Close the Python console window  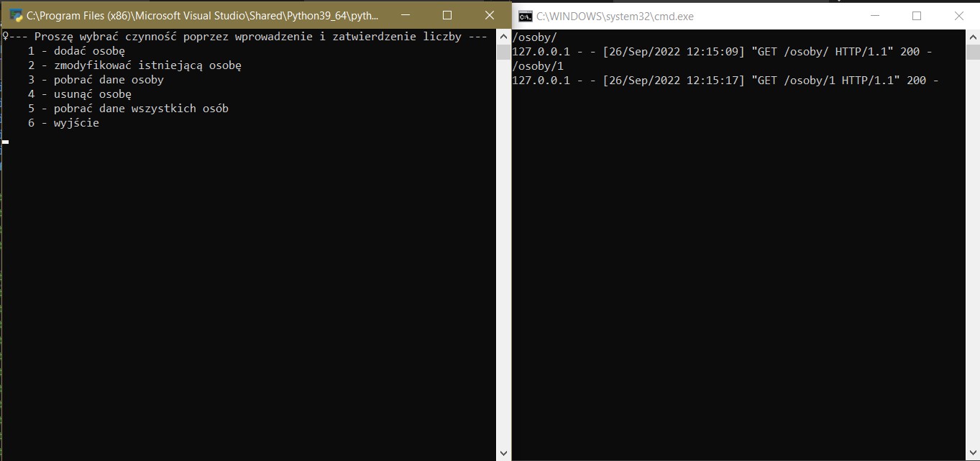(x=490, y=15)
